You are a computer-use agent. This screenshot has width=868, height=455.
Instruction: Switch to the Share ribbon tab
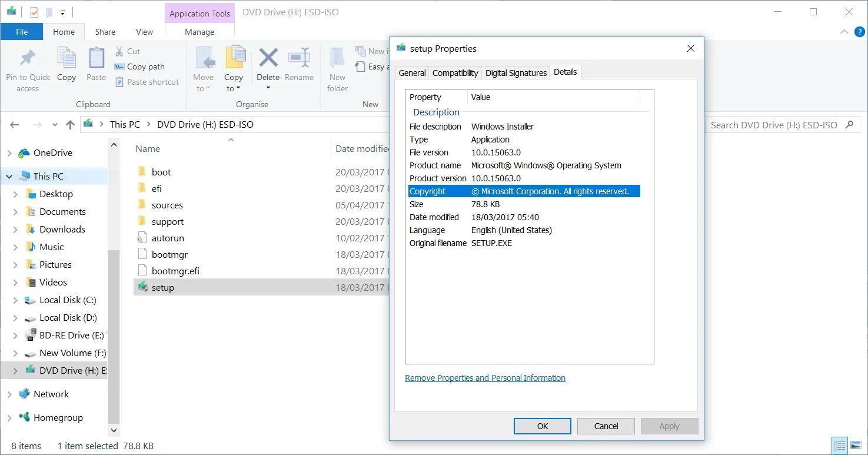click(105, 32)
